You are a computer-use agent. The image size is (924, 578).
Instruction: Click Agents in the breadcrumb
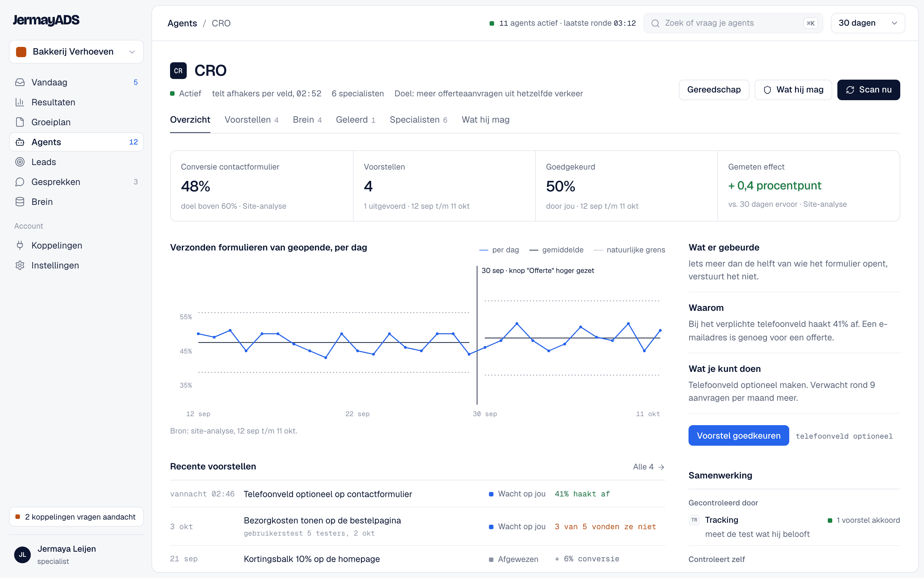(x=182, y=23)
